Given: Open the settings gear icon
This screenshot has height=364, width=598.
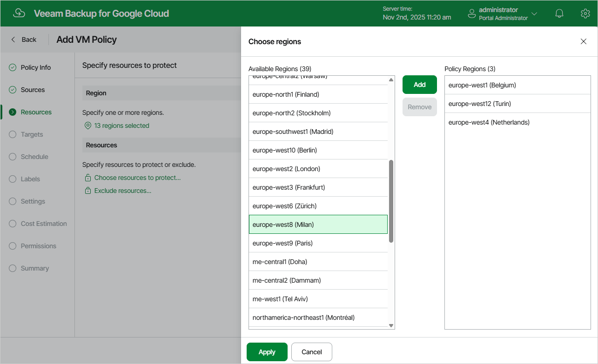Looking at the screenshot, I should point(585,13).
